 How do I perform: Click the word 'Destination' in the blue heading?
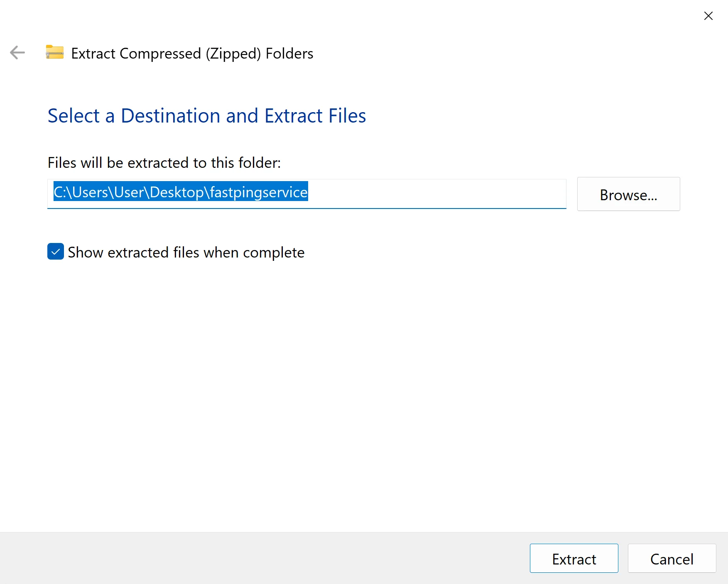[170, 116]
